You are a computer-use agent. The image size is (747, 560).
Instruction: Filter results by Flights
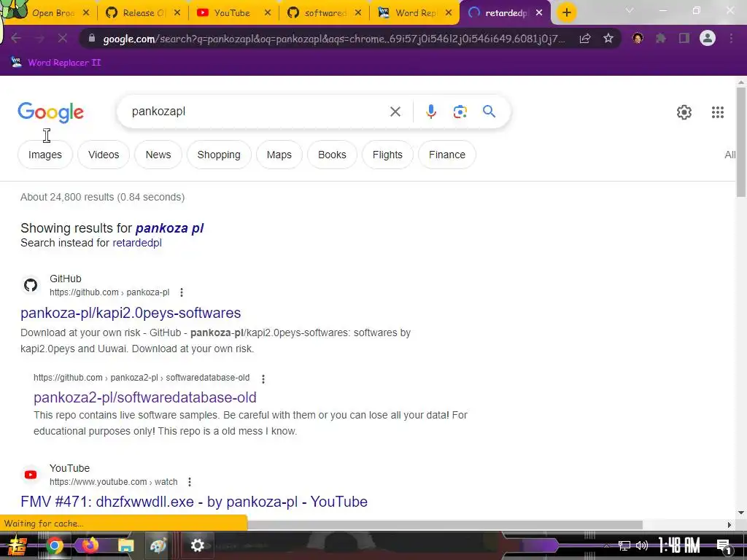[x=387, y=155]
